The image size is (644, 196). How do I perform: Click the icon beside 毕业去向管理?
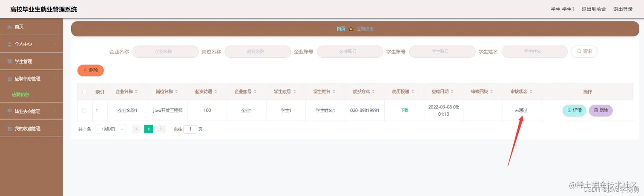(x=10, y=111)
